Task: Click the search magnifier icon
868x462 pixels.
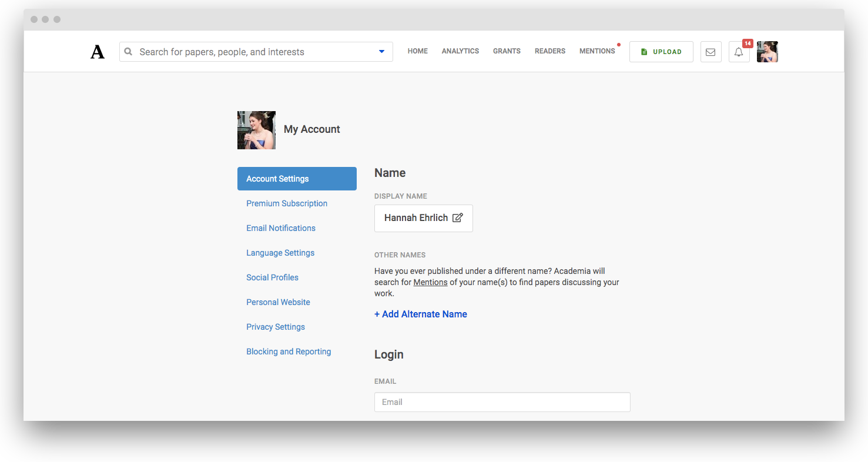Action: (128, 52)
